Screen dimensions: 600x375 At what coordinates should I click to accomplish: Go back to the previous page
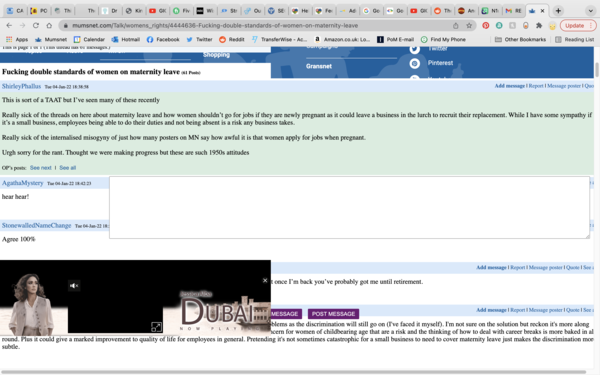pyautogui.click(x=9, y=26)
